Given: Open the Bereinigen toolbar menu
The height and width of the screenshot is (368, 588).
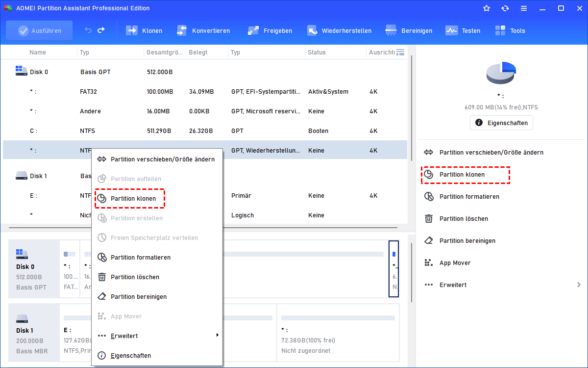Looking at the screenshot, I should [409, 30].
